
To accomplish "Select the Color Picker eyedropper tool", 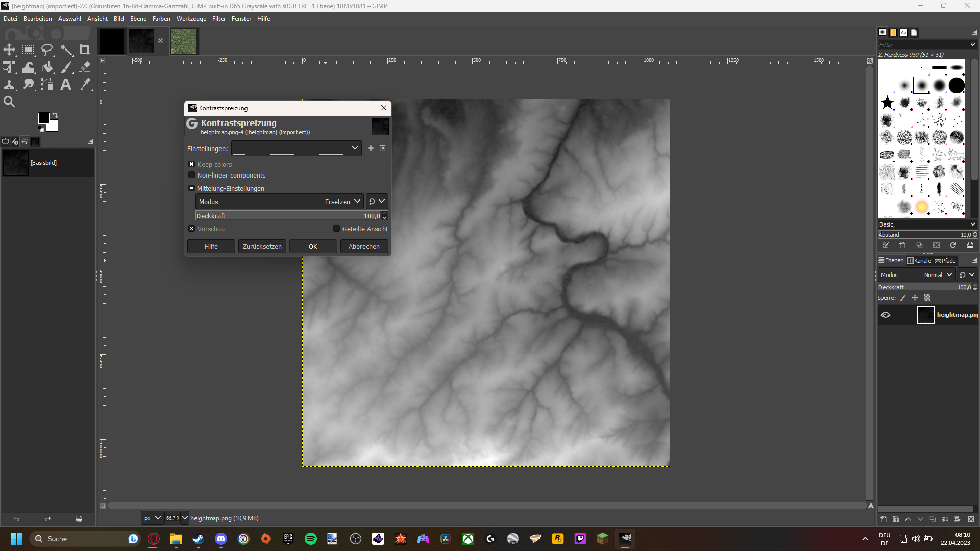I will 85,84.
